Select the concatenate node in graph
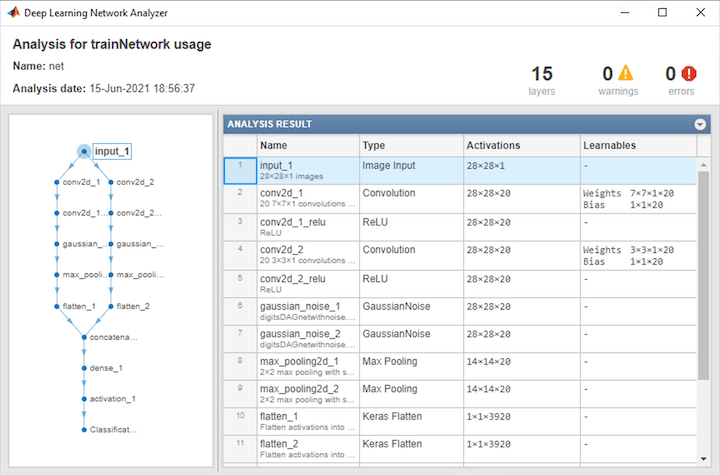The width and height of the screenshot is (720, 475). (110, 337)
